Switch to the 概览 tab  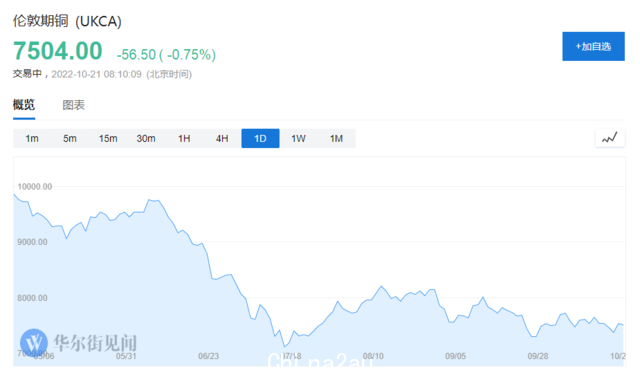click(24, 105)
